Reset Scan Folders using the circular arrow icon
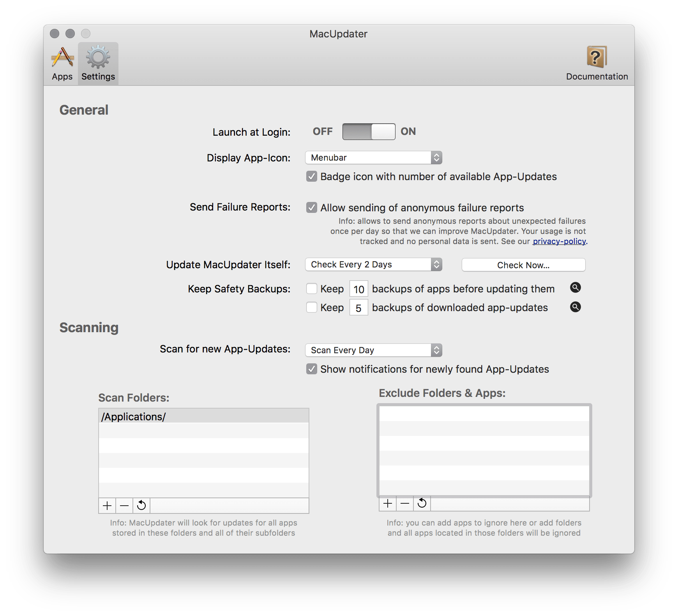Image resolution: width=678 pixels, height=616 pixels. (x=141, y=505)
